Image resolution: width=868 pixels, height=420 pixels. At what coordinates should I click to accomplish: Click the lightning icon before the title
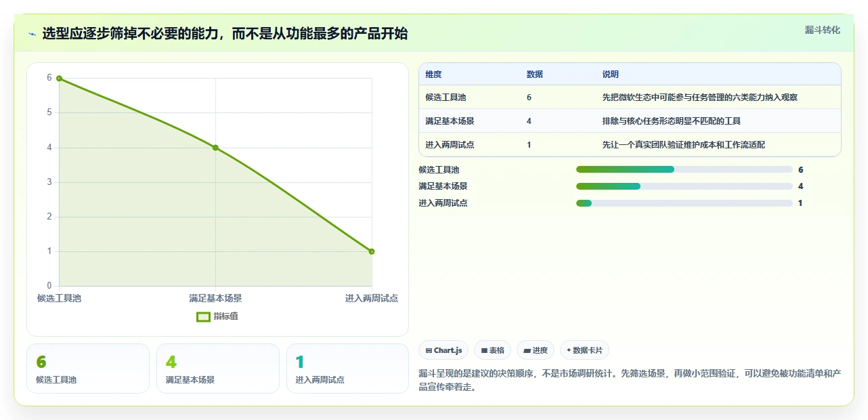[32, 34]
